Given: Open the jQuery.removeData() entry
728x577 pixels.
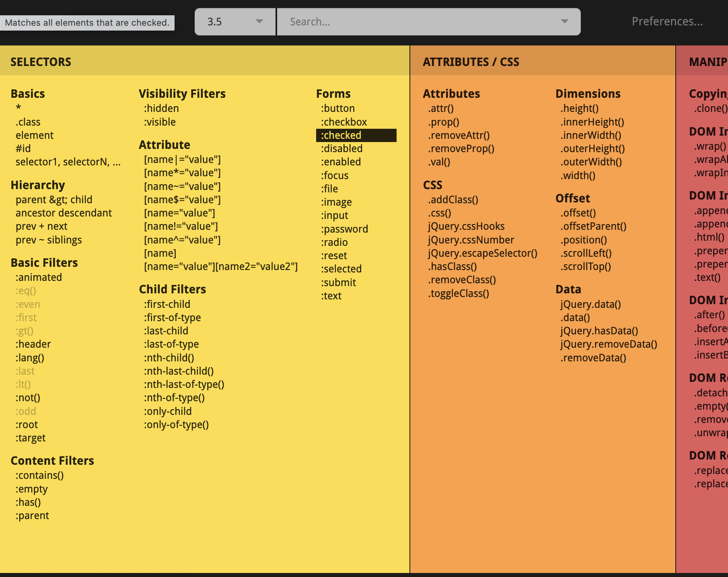Looking at the screenshot, I should coord(609,344).
